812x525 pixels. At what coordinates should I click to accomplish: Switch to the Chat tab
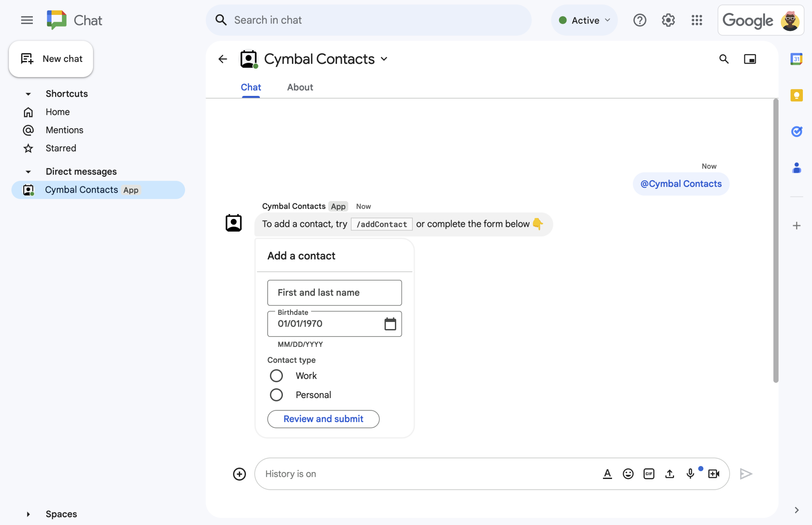(250, 86)
